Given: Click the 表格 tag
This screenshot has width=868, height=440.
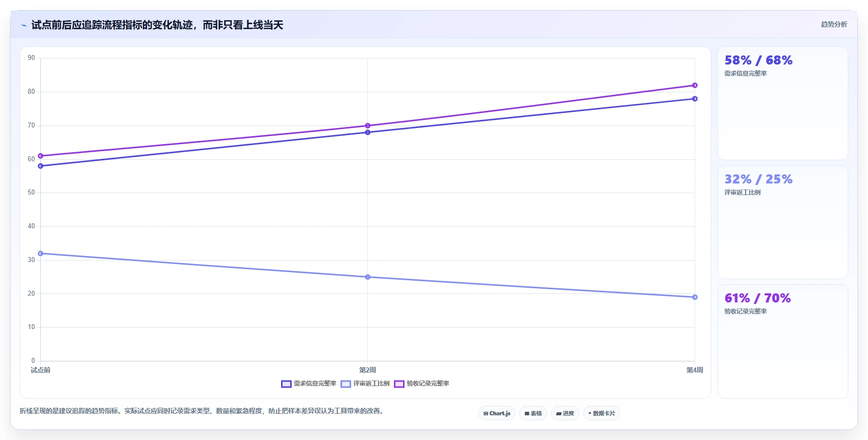Looking at the screenshot, I should 533,413.
